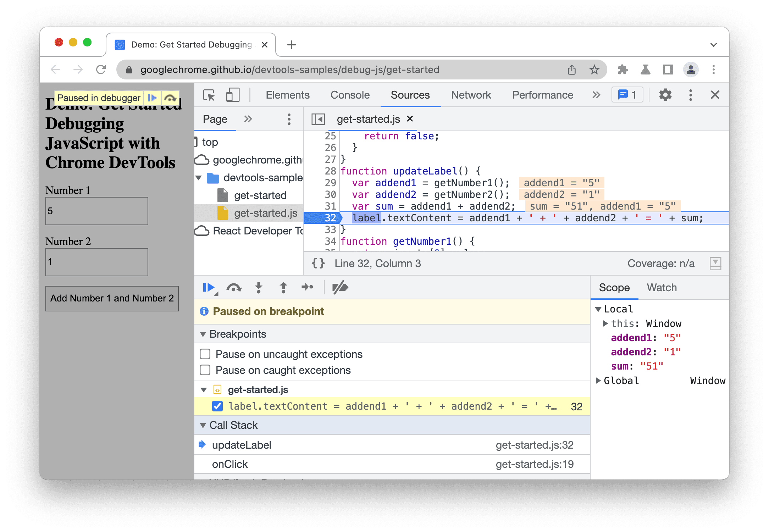Click the Add Number 1 and Number 2 button
Viewport: 769px width, 532px height.
pos(112,298)
